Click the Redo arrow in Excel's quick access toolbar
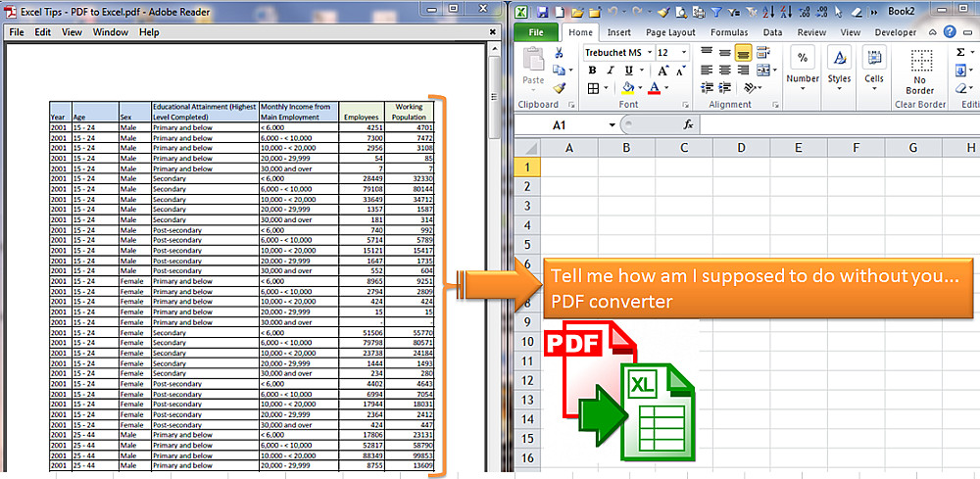This screenshot has height=479, width=980. click(x=638, y=12)
